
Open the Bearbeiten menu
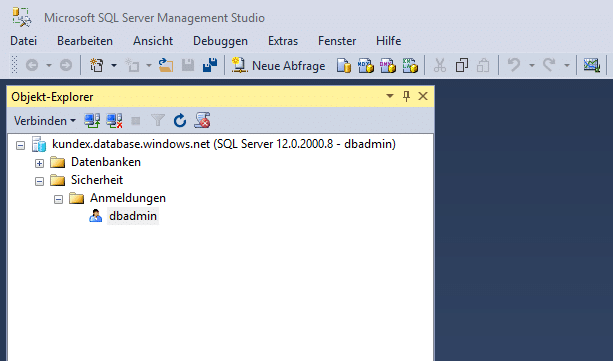[x=85, y=41]
